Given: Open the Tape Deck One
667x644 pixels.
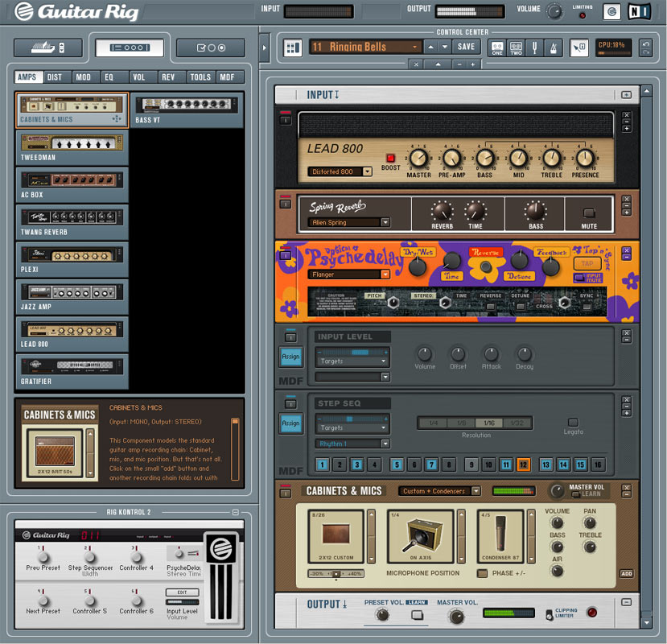Looking at the screenshot, I should pos(497,47).
